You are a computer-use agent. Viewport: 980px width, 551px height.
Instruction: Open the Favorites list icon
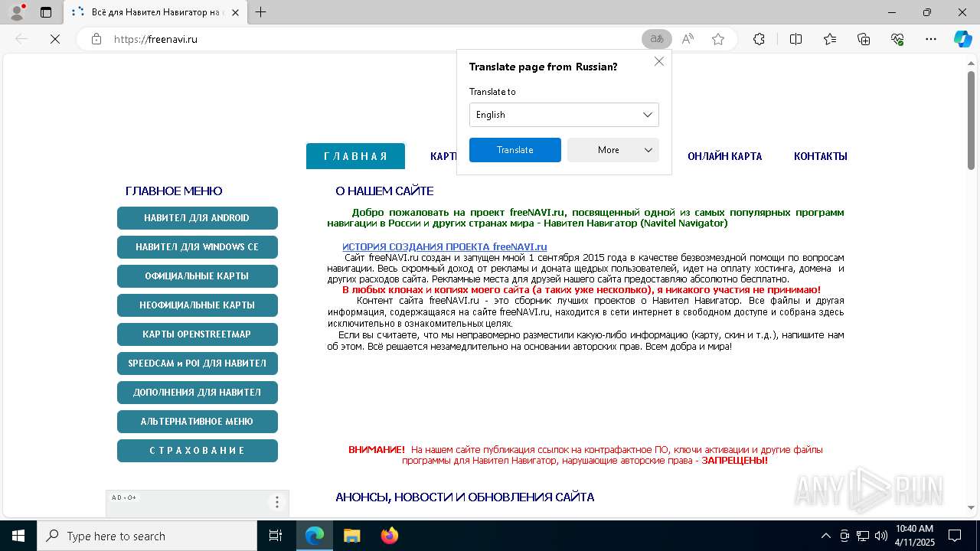(830, 39)
